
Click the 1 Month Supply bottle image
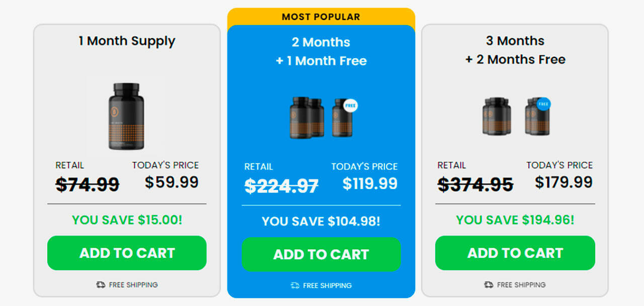(x=126, y=117)
